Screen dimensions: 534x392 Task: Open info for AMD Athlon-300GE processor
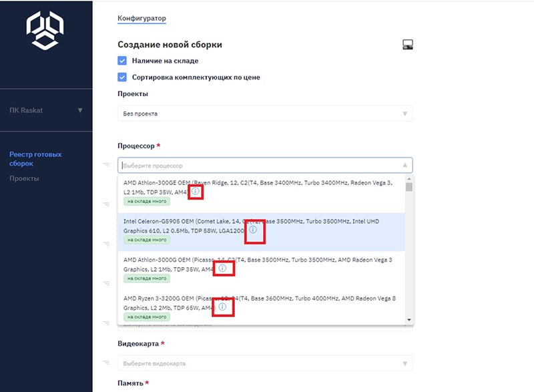(196, 192)
